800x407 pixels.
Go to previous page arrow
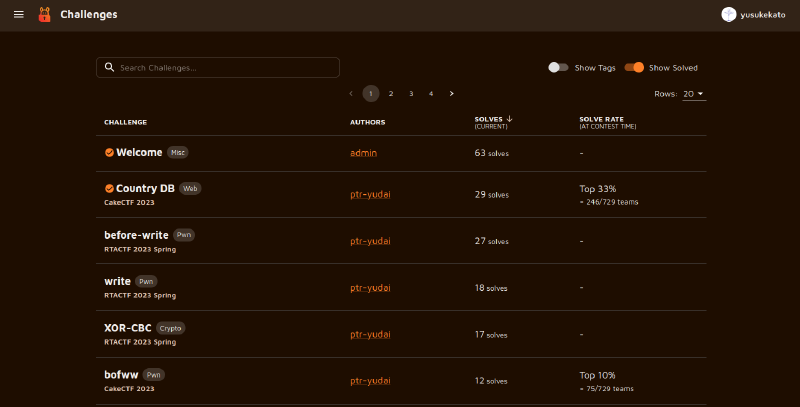pyautogui.click(x=351, y=94)
